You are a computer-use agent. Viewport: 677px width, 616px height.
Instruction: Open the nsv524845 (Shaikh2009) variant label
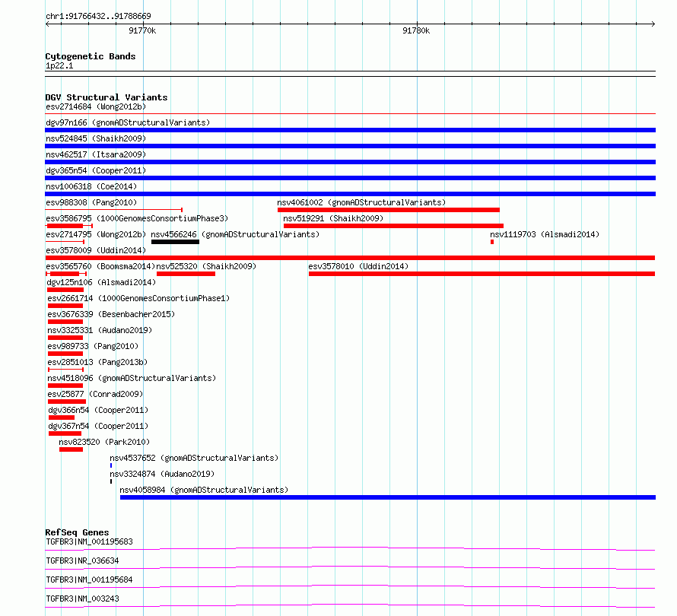click(x=96, y=138)
